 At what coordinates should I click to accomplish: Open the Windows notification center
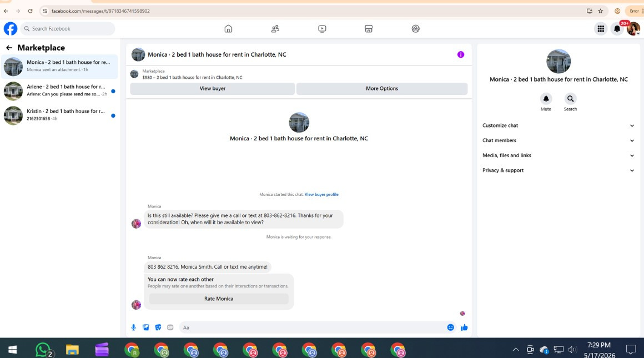(x=631, y=350)
